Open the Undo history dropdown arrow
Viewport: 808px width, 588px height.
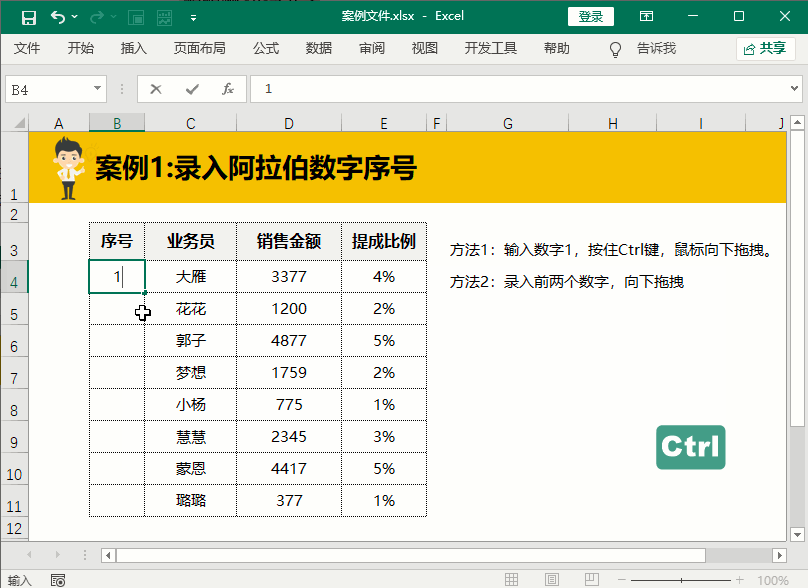72,16
